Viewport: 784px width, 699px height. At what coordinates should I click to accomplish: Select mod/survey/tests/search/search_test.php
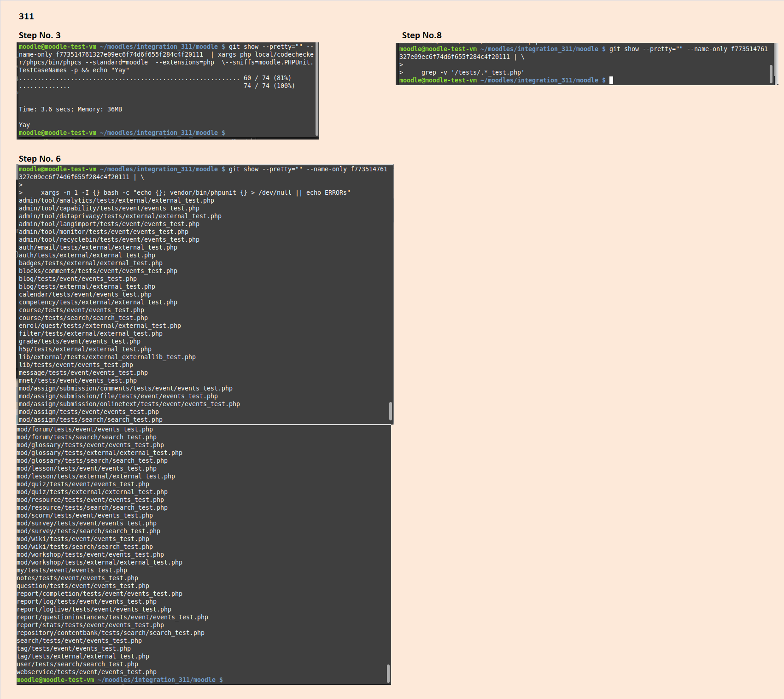pos(88,531)
